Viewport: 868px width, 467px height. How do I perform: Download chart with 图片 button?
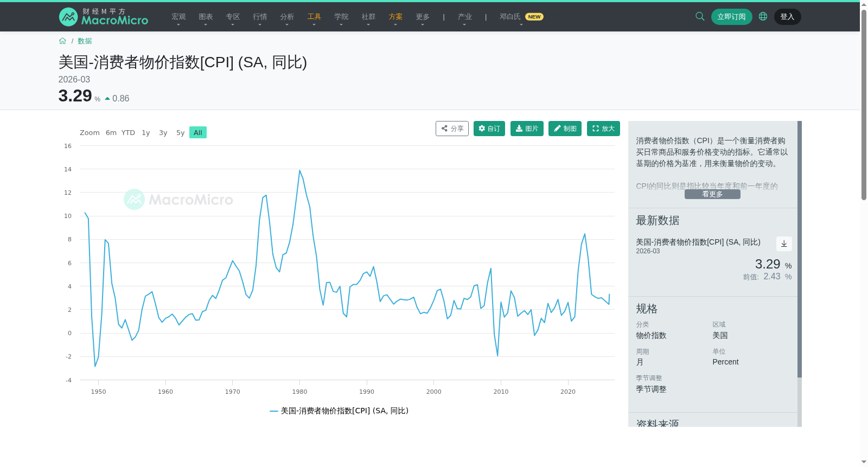pyautogui.click(x=527, y=129)
